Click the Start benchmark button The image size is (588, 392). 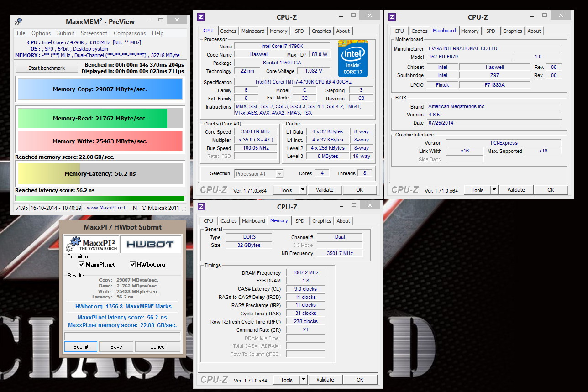pos(47,68)
